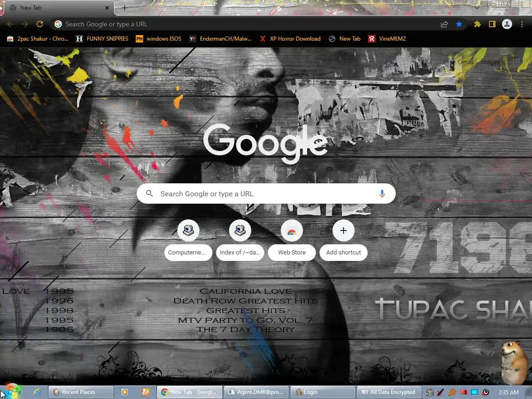Go back with the browser back arrow
532x399 pixels.
(10, 24)
